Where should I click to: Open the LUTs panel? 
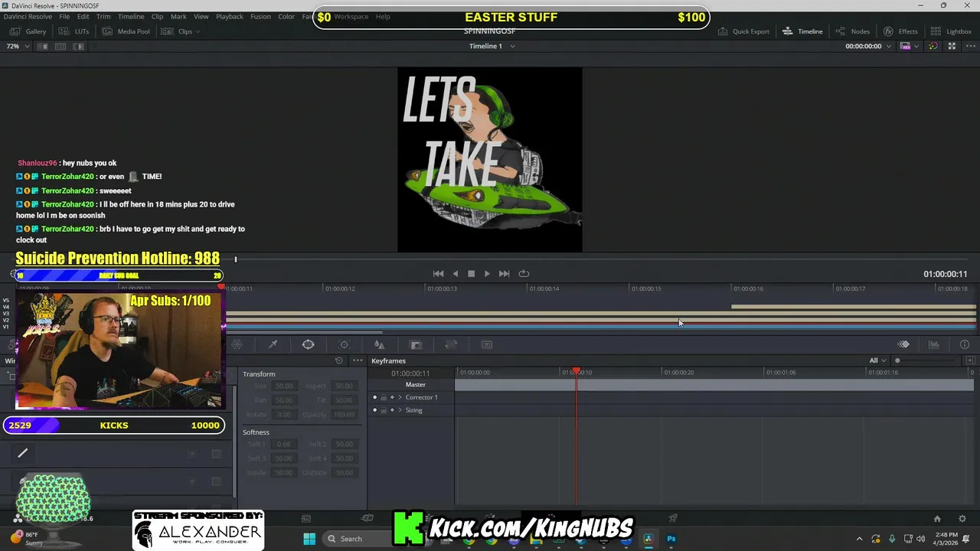tap(75, 31)
